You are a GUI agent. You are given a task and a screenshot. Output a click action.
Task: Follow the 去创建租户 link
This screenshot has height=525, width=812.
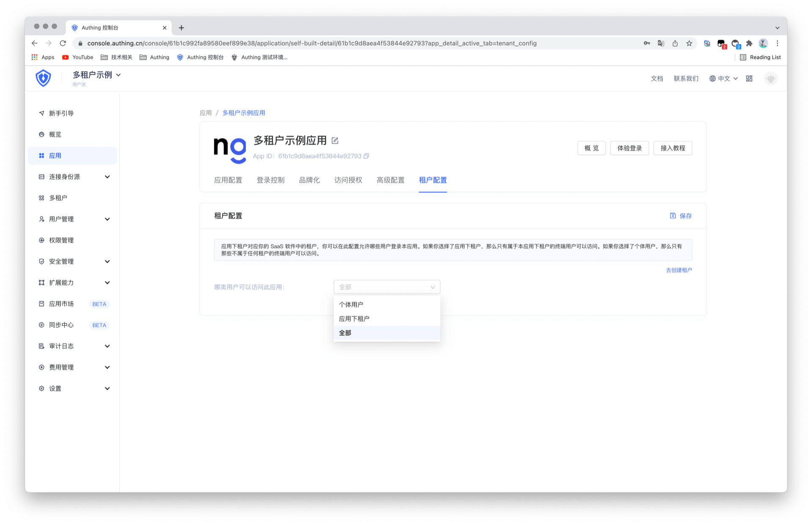pos(678,270)
